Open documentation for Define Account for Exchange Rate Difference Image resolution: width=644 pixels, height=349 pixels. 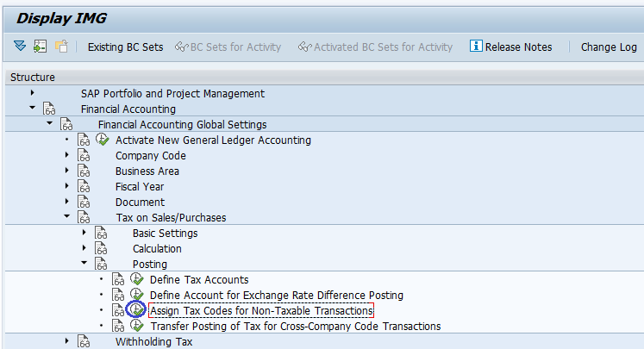tap(118, 296)
